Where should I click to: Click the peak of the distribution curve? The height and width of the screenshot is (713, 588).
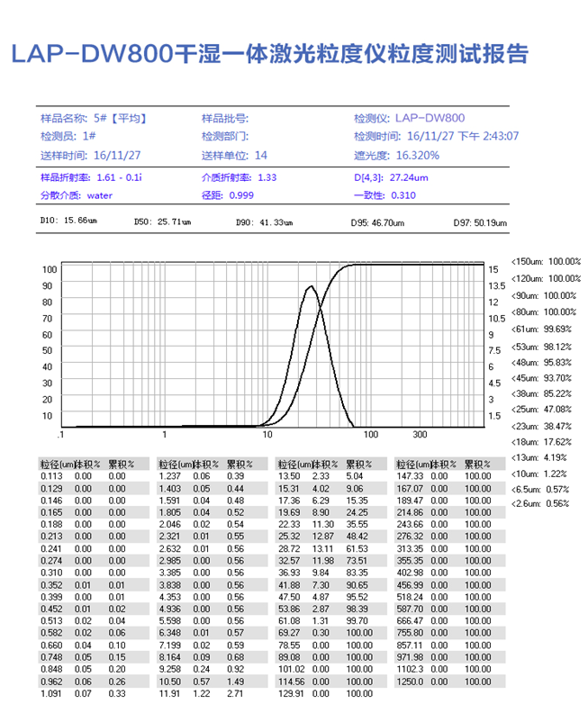tap(311, 287)
